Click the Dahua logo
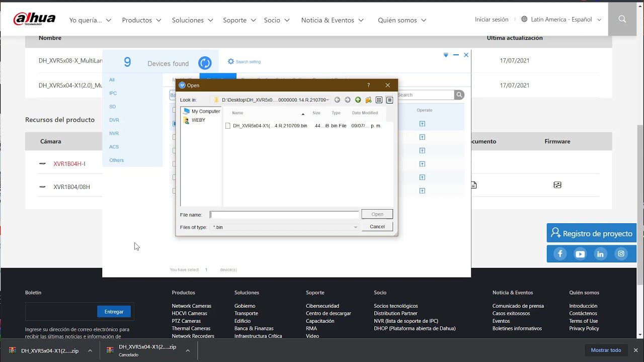 click(34, 19)
